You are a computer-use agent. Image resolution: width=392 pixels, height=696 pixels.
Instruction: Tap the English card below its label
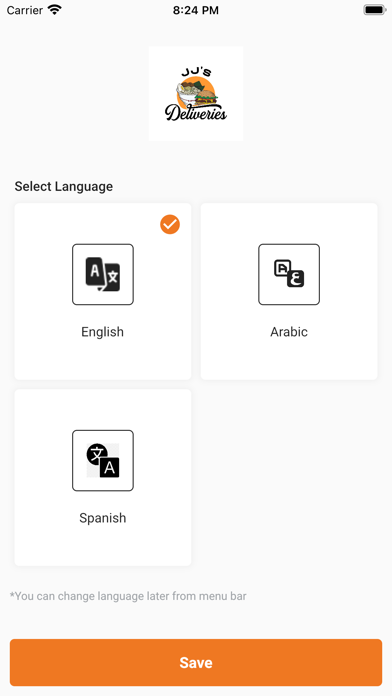click(x=103, y=360)
